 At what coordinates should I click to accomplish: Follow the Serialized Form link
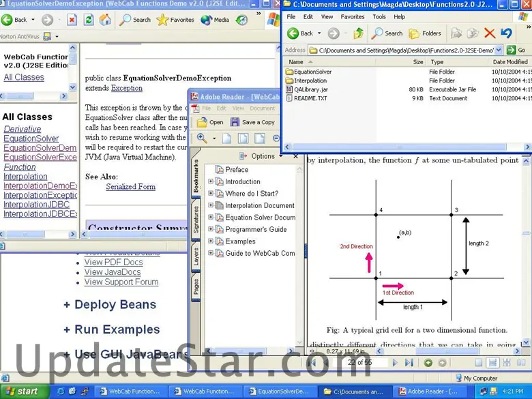(131, 187)
